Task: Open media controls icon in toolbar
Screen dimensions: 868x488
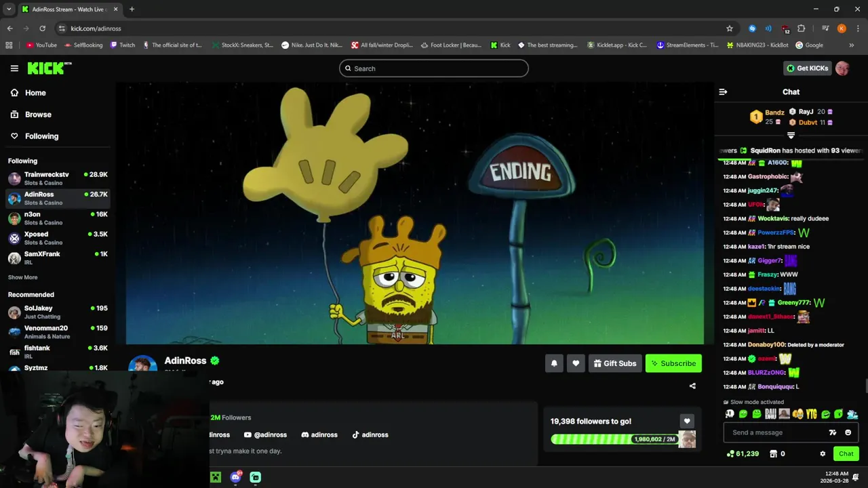Action: pyautogui.click(x=825, y=28)
